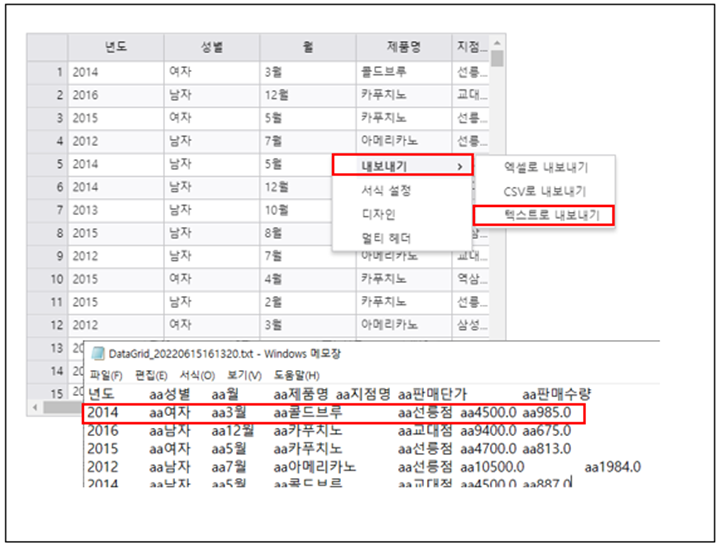Select the 지점... column header
The image size is (719, 545).
(x=471, y=47)
